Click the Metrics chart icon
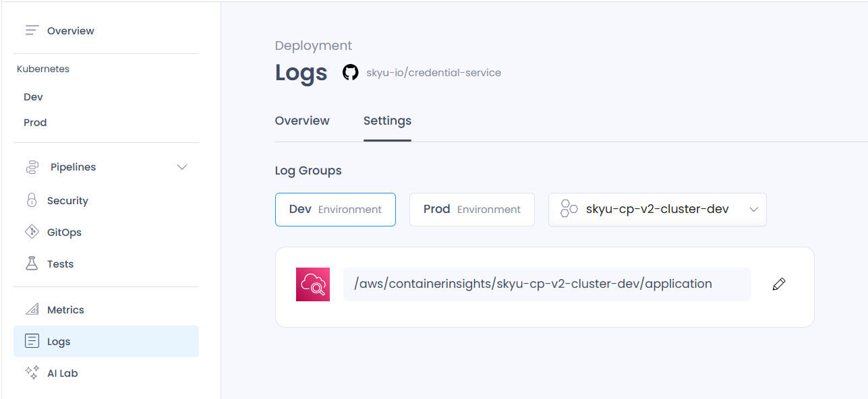Viewport: 868px width, 399px height. (32, 309)
